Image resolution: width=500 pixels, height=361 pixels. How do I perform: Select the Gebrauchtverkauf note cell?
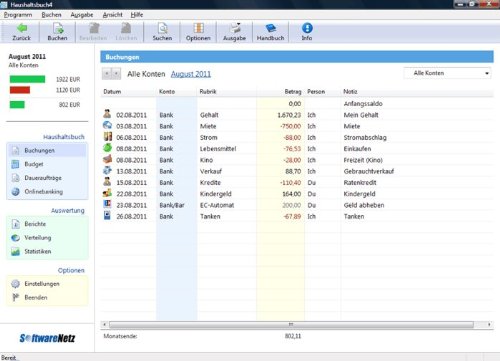pos(369,171)
